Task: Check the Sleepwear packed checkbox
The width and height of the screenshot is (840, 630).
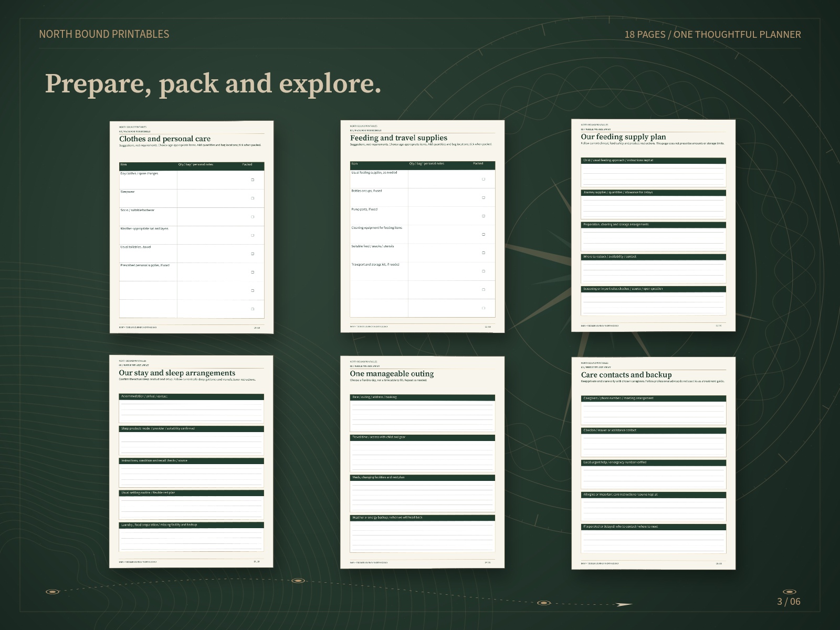Action: pos(253,198)
